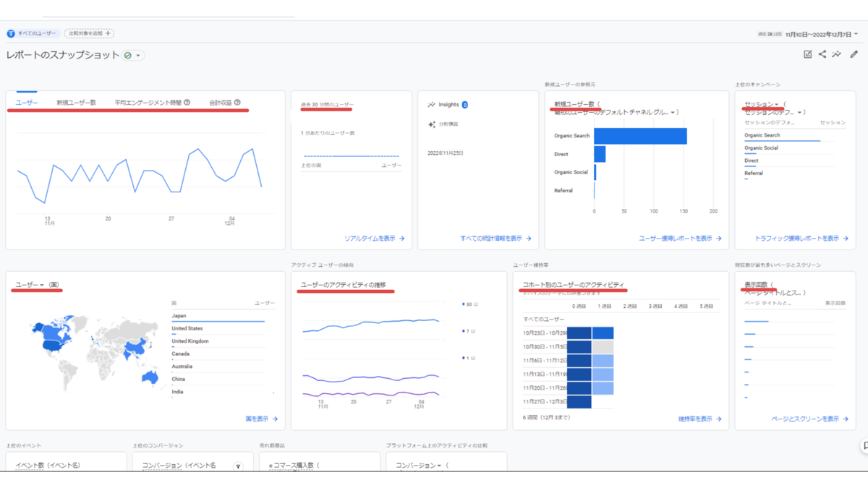Open トラフィック獲得レポートを表示 link

(801, 238)
